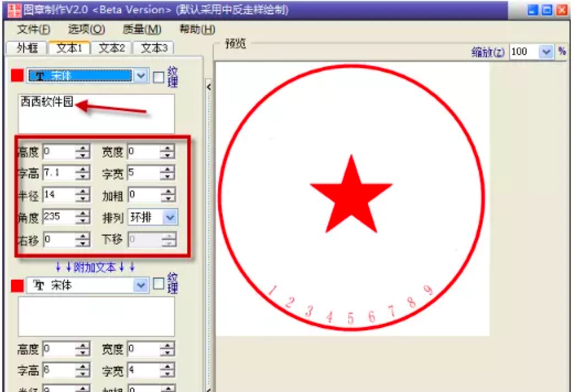Click the upper 高度 input field

pos(59,151)
